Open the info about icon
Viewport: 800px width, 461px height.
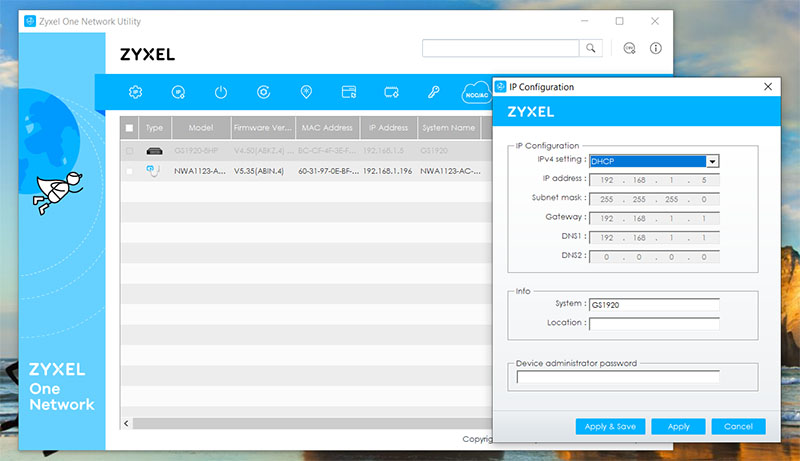tap(656, 48)
